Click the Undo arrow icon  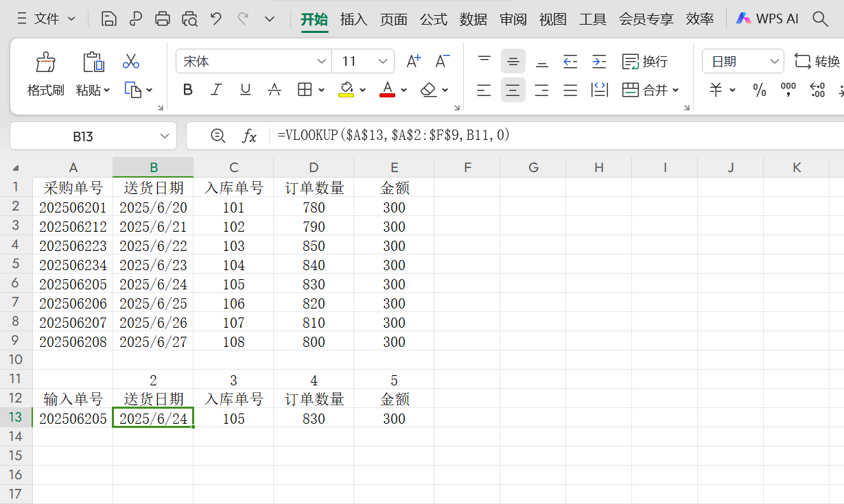coord(216,19)
